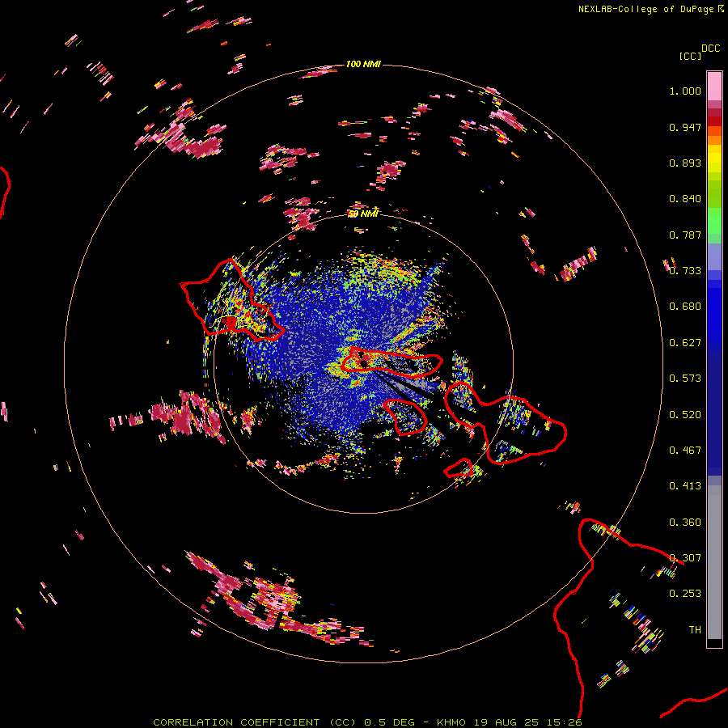Click the 50 NMI range ring label

click(363, 214)
